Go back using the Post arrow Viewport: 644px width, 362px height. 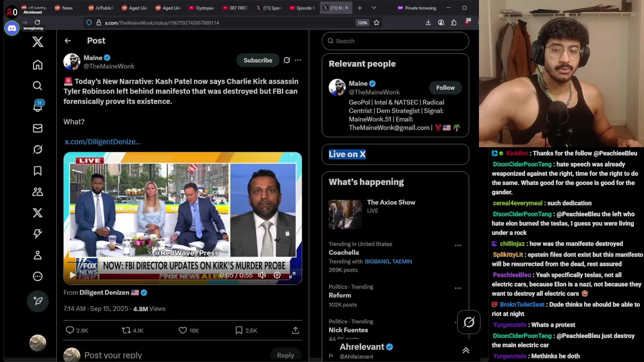pos(68,41)
